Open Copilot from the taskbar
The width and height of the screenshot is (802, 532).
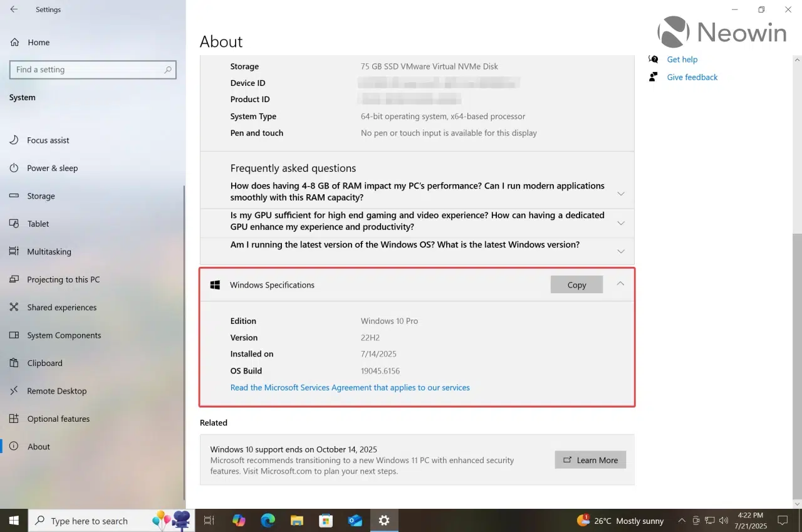239,520
